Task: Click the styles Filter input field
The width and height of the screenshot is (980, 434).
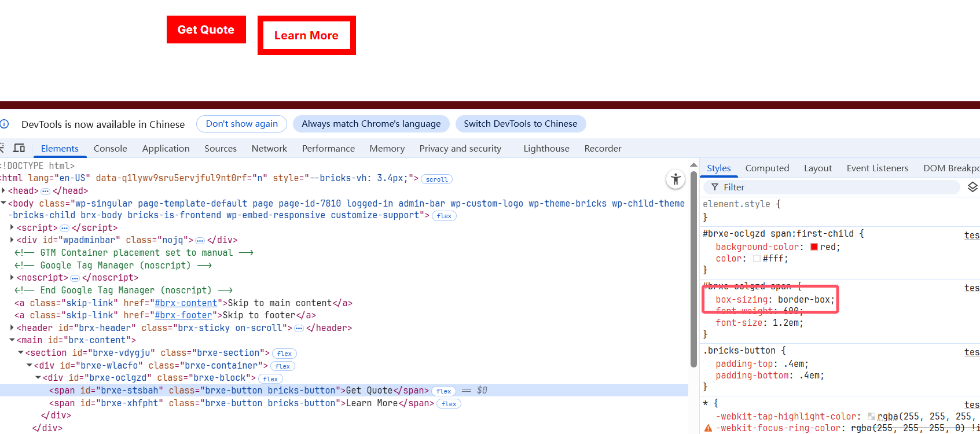Action: point(834,187)
